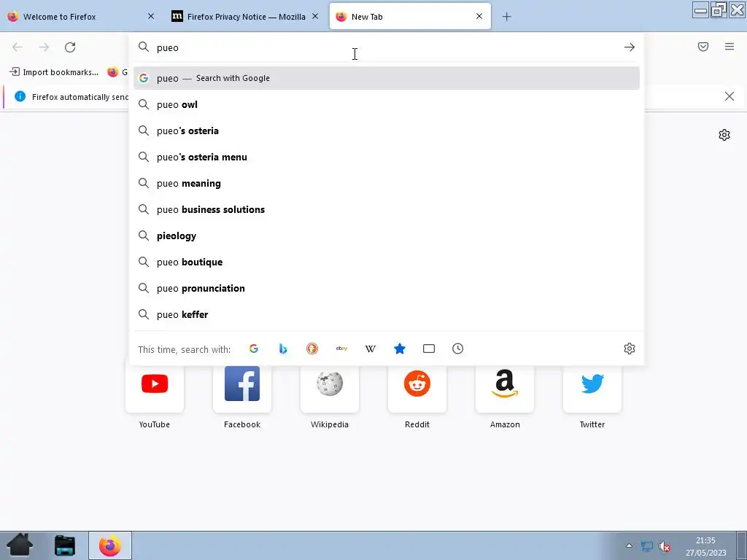Open the Amazon shortcut tile
747x560 pixels.
505,384
